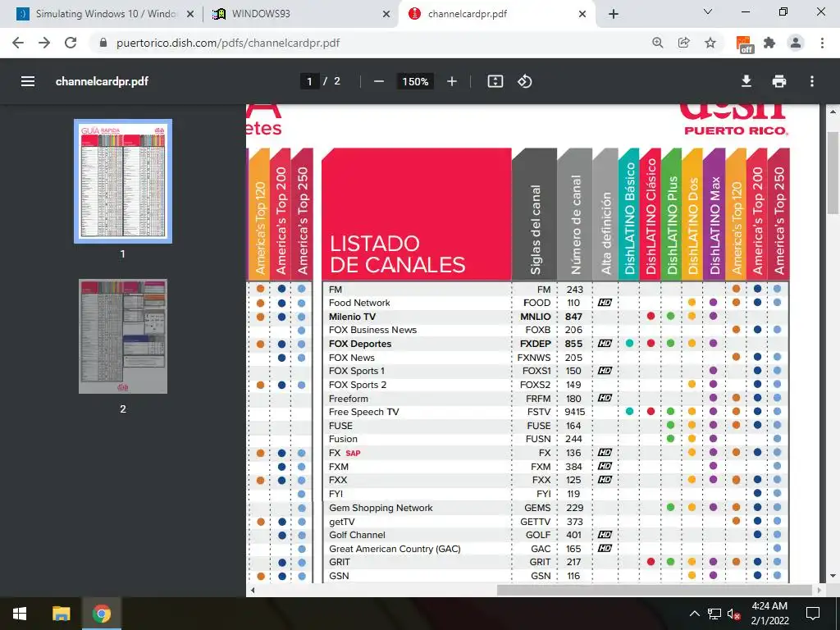The height and width of the screenshot is (630, 840).
Task: Print the PDF document
Action: tap(779, 81)
